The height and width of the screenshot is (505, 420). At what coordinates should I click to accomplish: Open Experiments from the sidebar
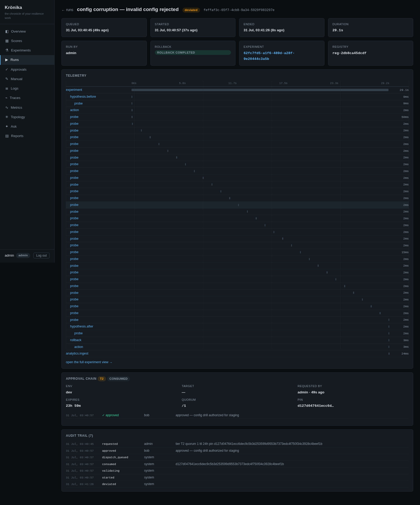point(27,50)
